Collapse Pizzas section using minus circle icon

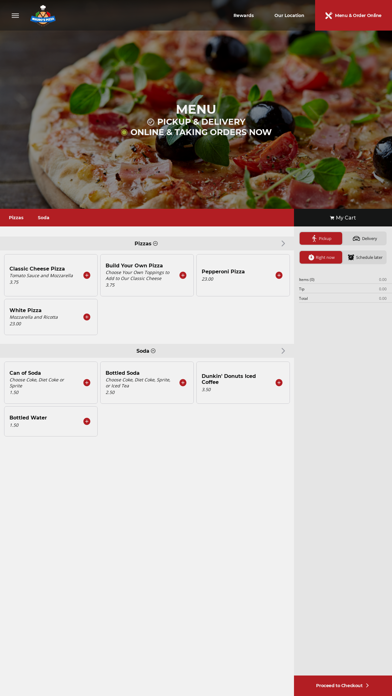tap(155, 243)
